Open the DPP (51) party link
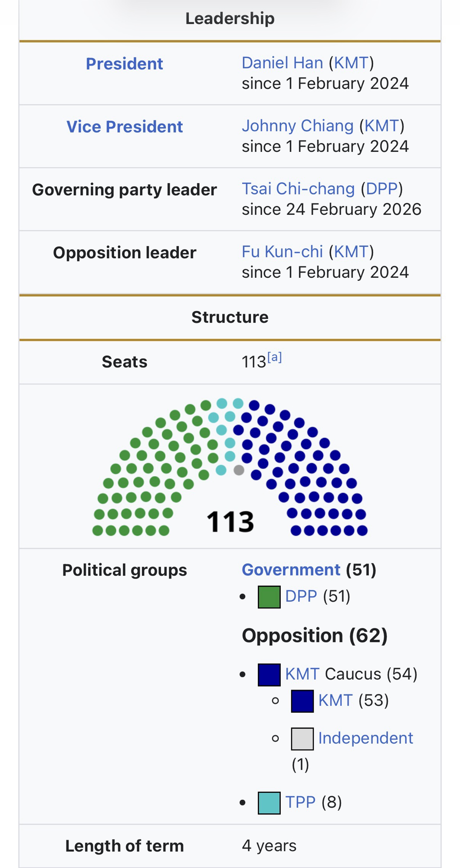This screenshot has height=868, width=460. [301, 596]
